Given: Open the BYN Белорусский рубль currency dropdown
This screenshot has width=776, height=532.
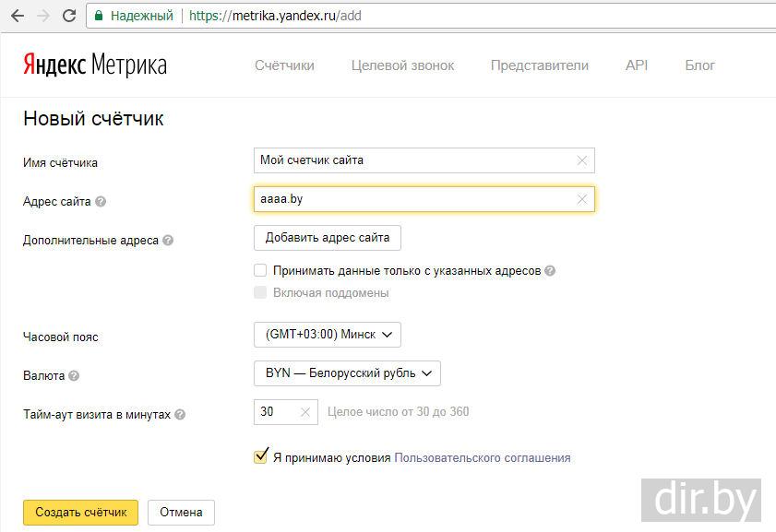Looking at the screenshot, I should pos(347,373).
